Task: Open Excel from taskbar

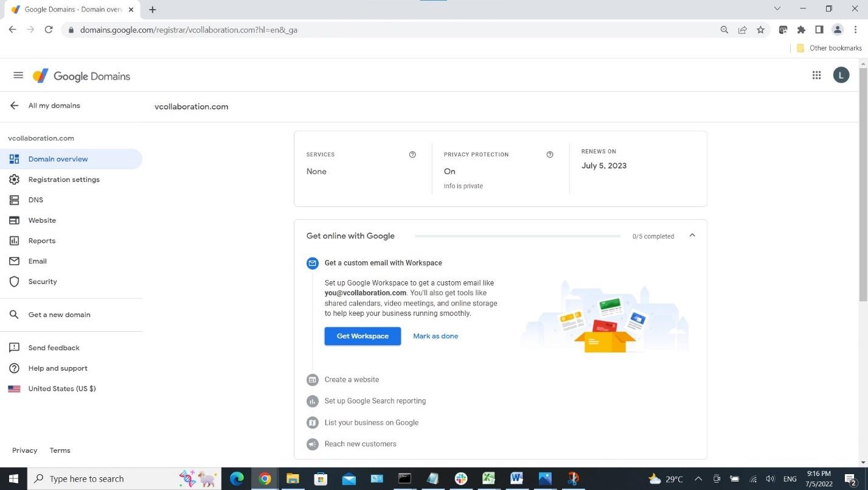Action: click(x=488, y=478)
